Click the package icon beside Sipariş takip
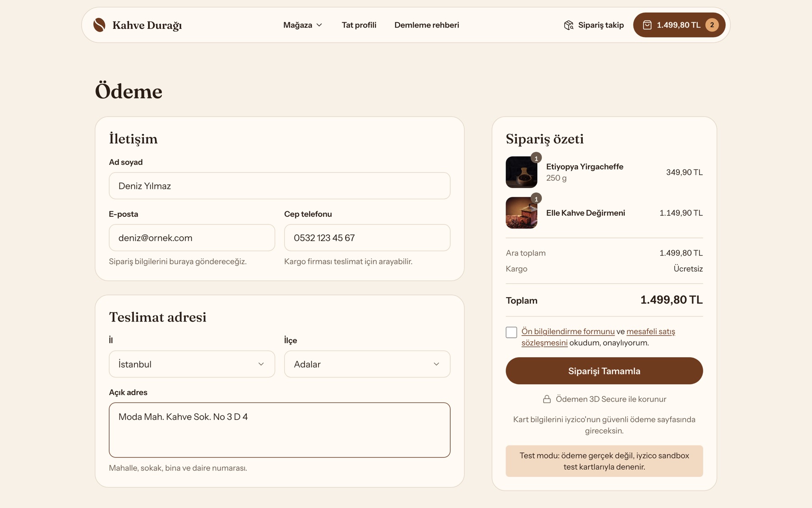This screenshot has height=508, width=812. click(568, 25)
